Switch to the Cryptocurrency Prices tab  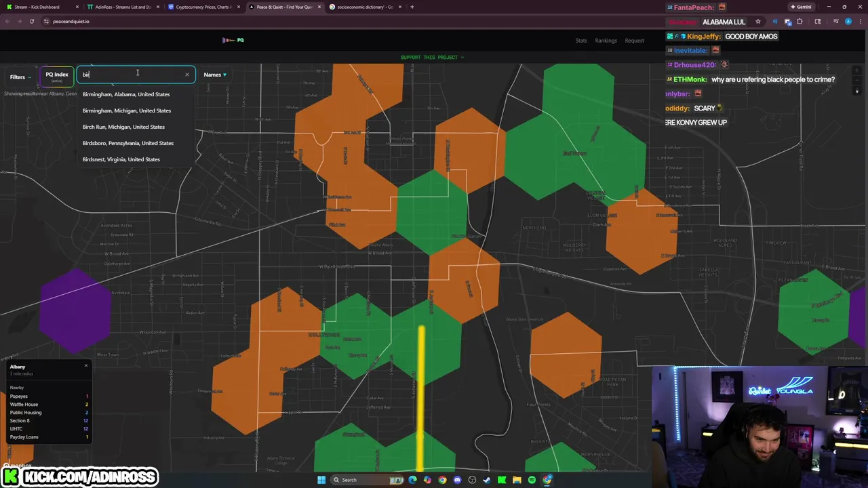click(x=203, y=7)
